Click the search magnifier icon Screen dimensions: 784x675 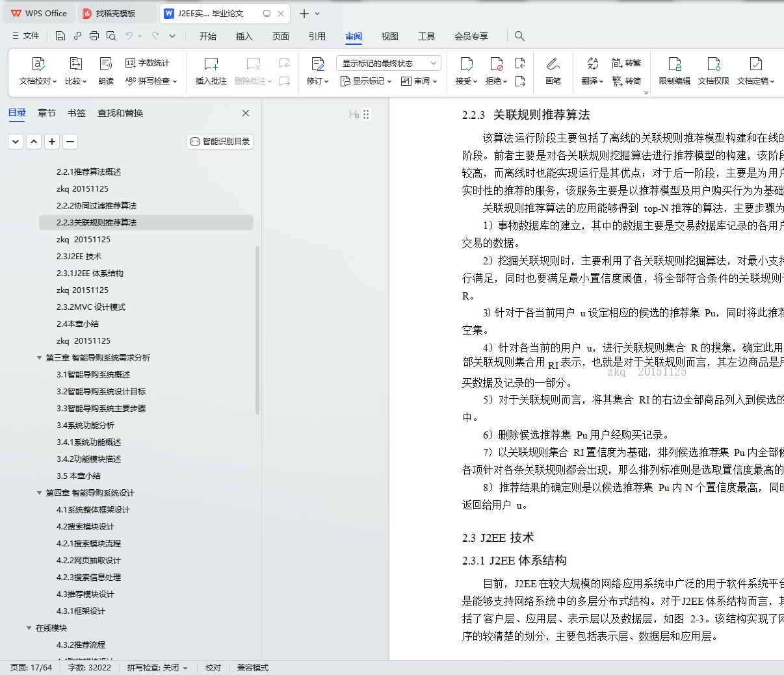[519, 36]
